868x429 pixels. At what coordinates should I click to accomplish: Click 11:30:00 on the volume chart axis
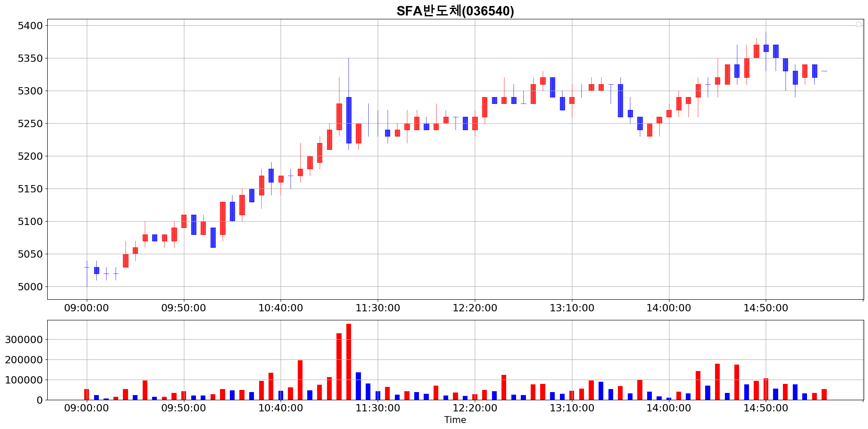[x=378, y=408]
